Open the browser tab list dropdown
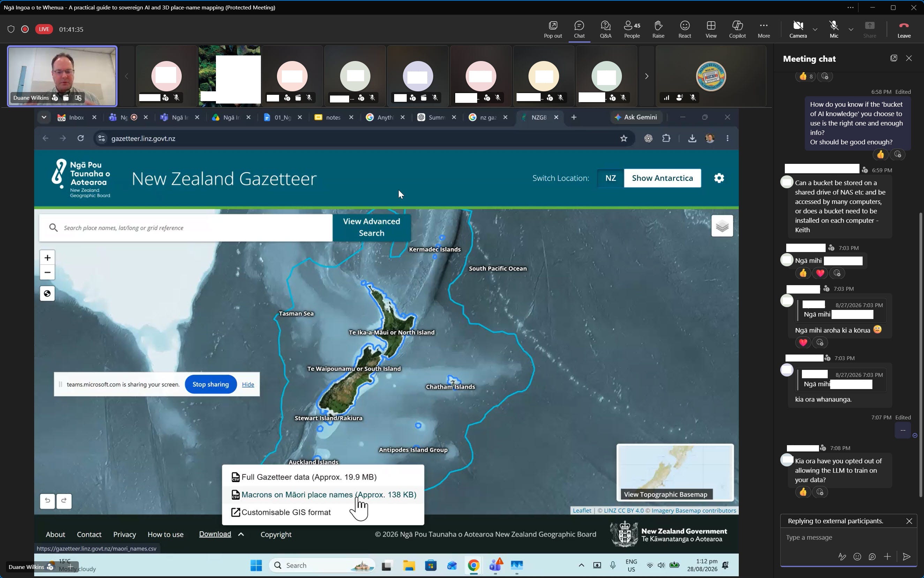Image resolution: width=924 pixels, height=578 pixels. [x=44, y=117]
